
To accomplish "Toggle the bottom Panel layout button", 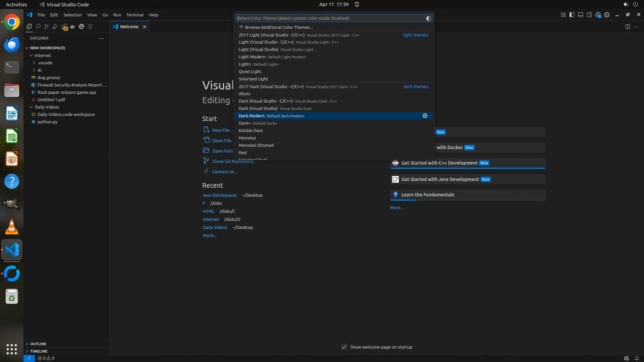I will pyautogui.click(x=581, y=15).
